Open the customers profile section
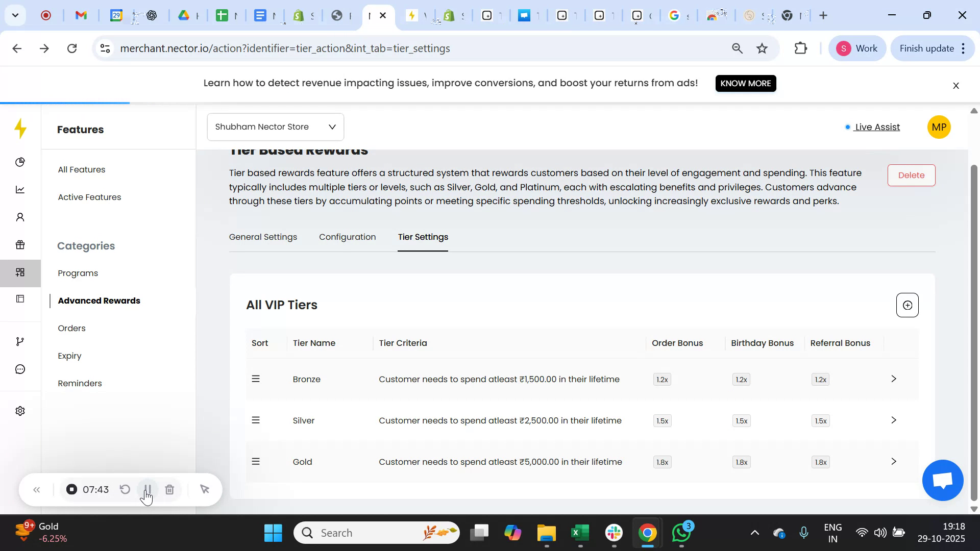Viewport: 980px width, 551px height. click(20, 217)
